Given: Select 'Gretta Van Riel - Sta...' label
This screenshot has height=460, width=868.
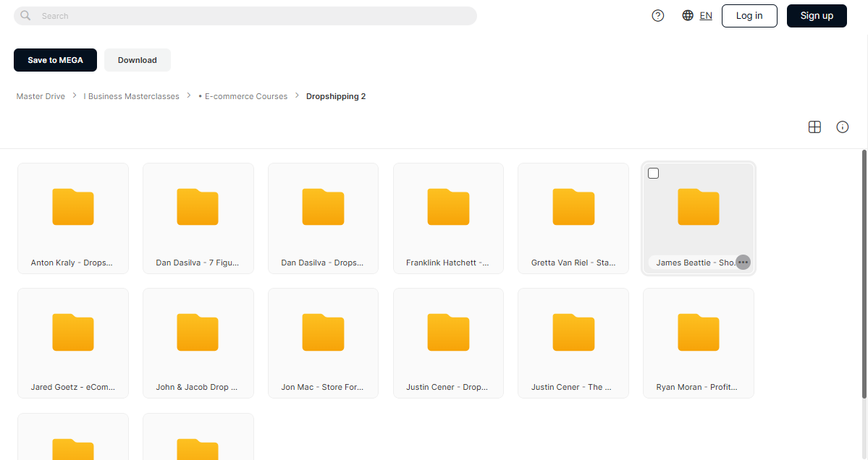Looking at the screenshot, I should point(573,263).
